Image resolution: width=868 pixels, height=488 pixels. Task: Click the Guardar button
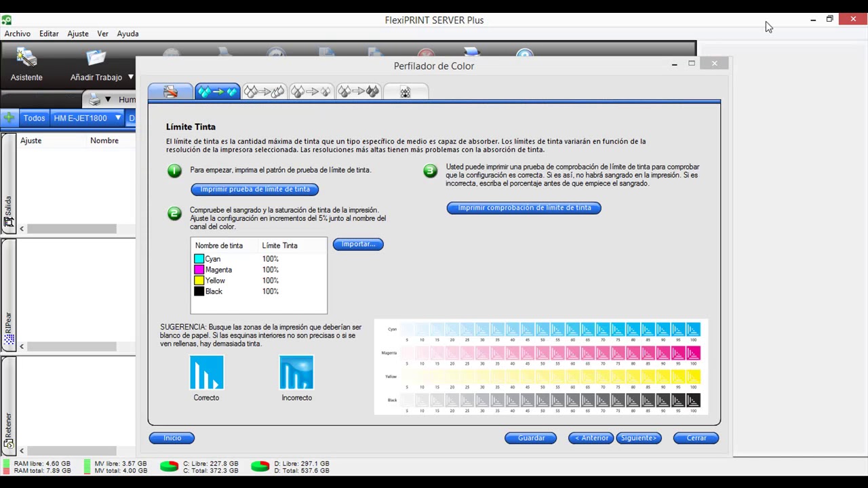click(x=531, y=438)
